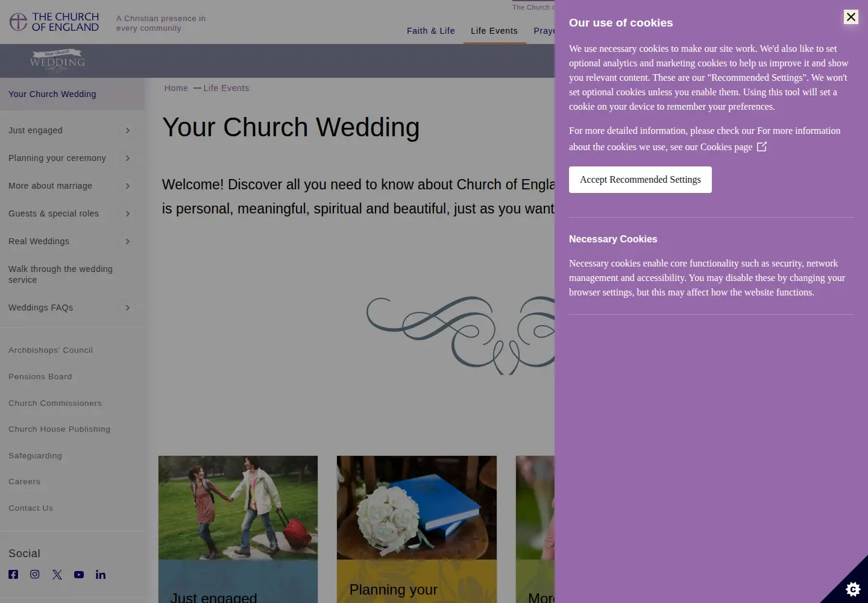
Task: Go to the Safeguarding page
Action: 35,456
